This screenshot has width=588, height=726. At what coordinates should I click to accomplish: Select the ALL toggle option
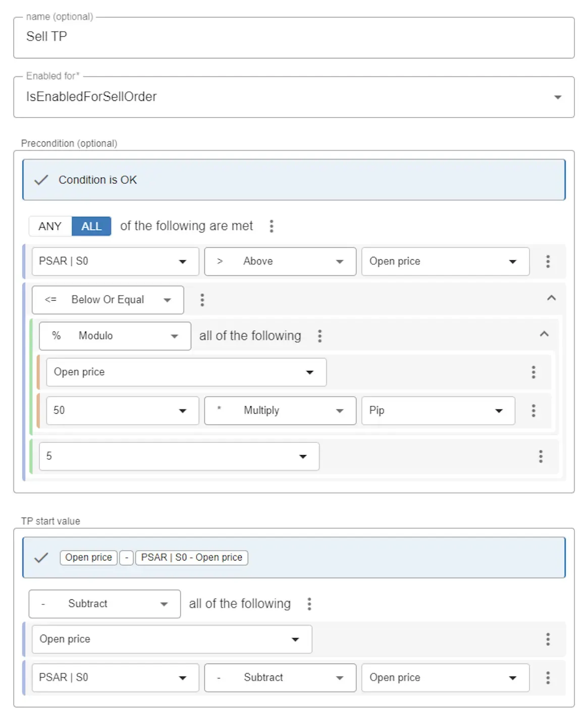(91, 227)
